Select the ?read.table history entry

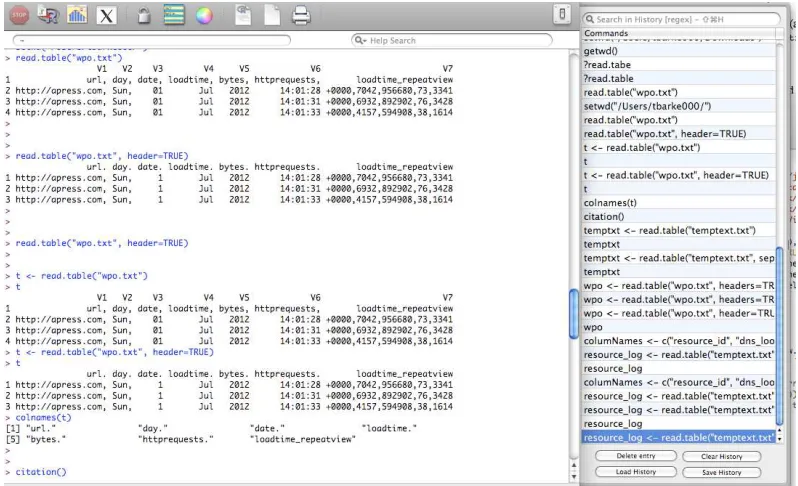point(678,78)
